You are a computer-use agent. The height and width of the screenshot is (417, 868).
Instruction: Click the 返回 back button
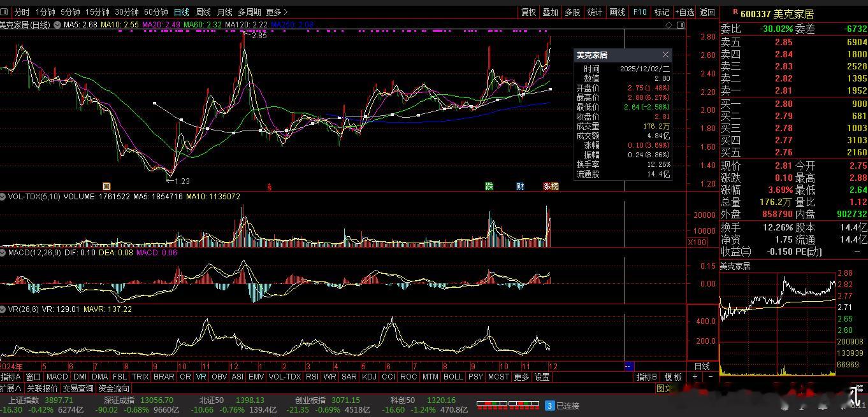707,12
